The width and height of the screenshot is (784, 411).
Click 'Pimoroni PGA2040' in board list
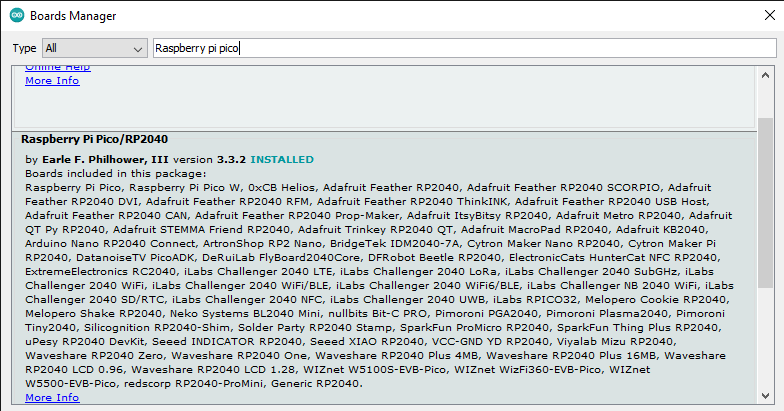(x=486, y=314)
